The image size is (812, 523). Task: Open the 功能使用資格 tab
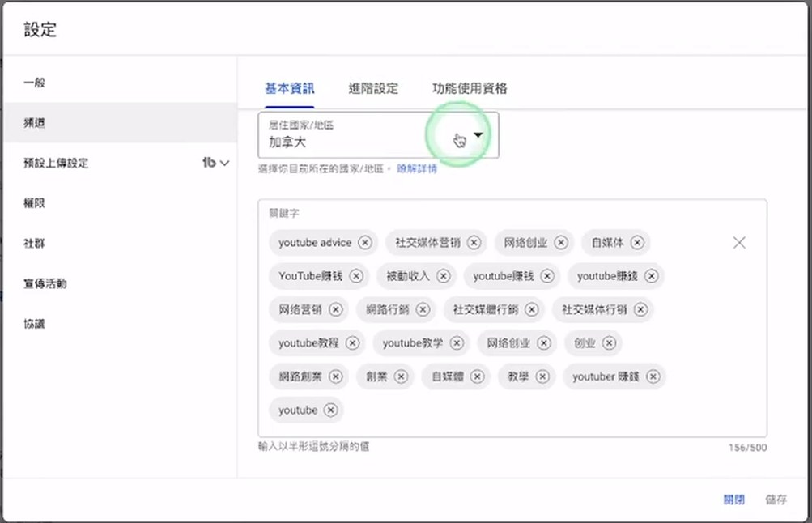tap(470, 88)
